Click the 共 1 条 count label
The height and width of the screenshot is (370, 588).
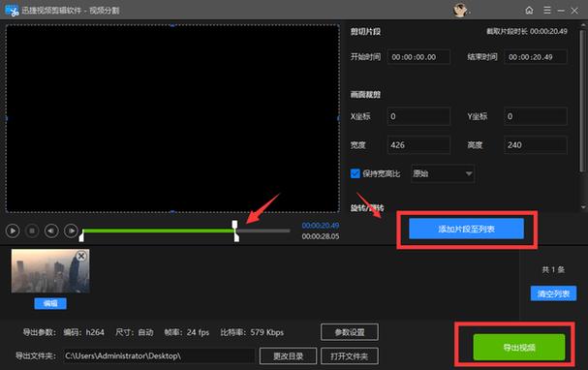click(x=553, y=269)
